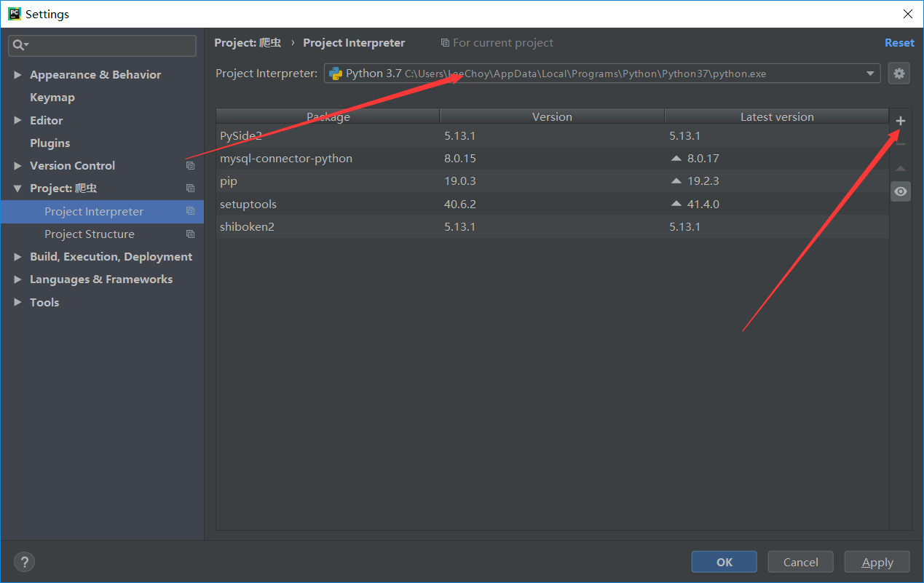This screenshot has height=583, width=924.
Task: Click the search magnifier icon in settings
Action: click(20, 45)
